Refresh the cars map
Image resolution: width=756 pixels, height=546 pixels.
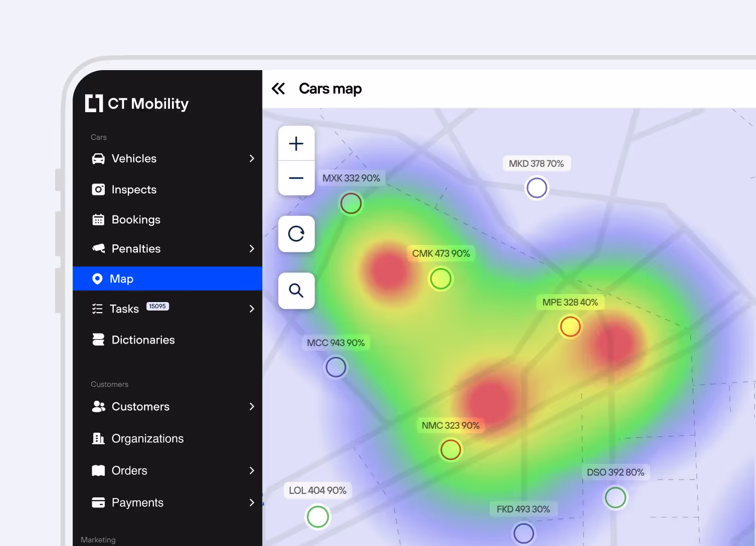point(296,234)
